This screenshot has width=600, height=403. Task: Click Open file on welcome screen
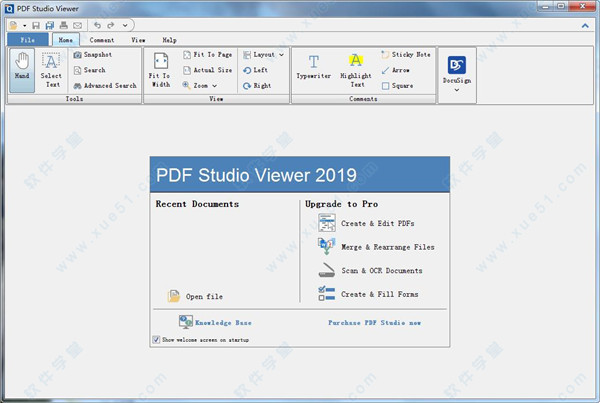(195, 296)
